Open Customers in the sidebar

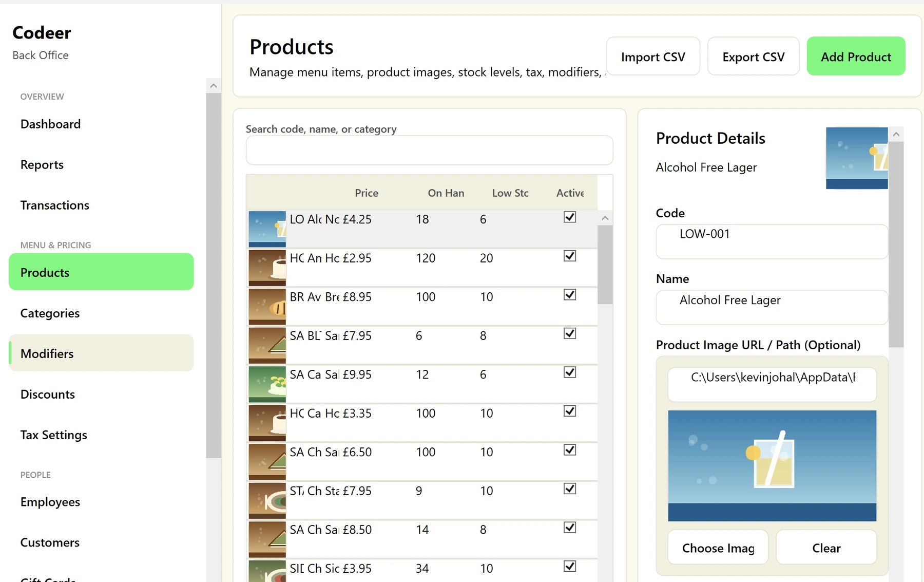click(x=101, y=542)
